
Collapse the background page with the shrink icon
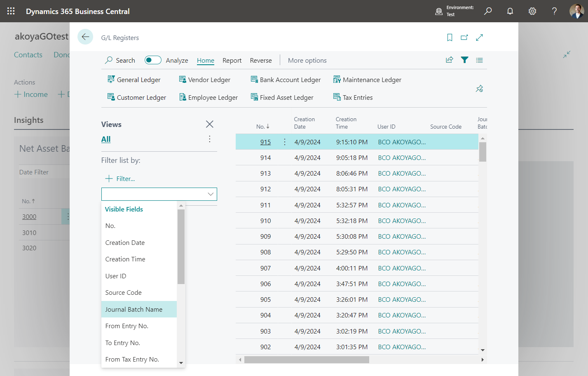click(x=567, y=54)
